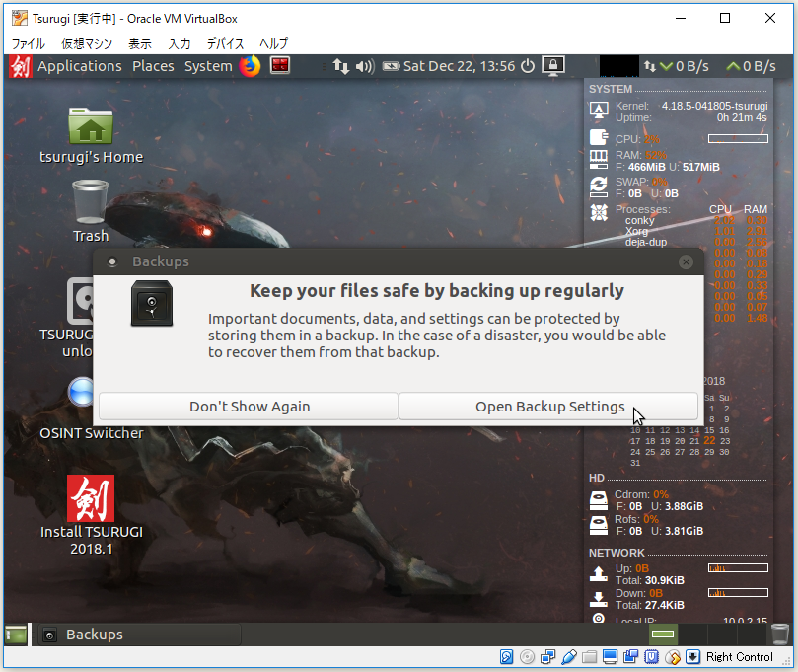
Task: Click the Tsurugi sword logo in panel
Action: pos(21,66)
